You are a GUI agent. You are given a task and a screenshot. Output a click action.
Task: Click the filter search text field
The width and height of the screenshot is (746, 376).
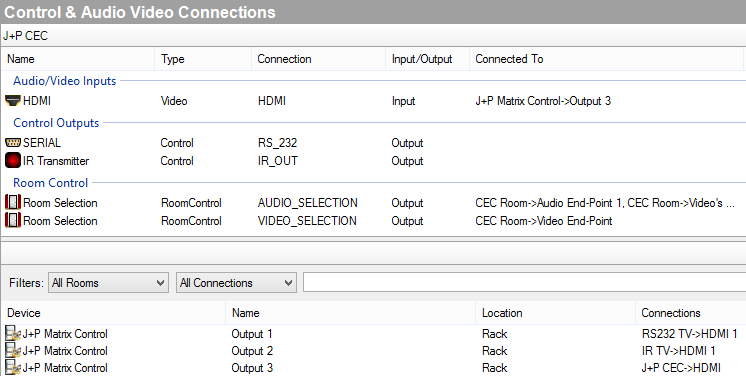coord(524,283)
